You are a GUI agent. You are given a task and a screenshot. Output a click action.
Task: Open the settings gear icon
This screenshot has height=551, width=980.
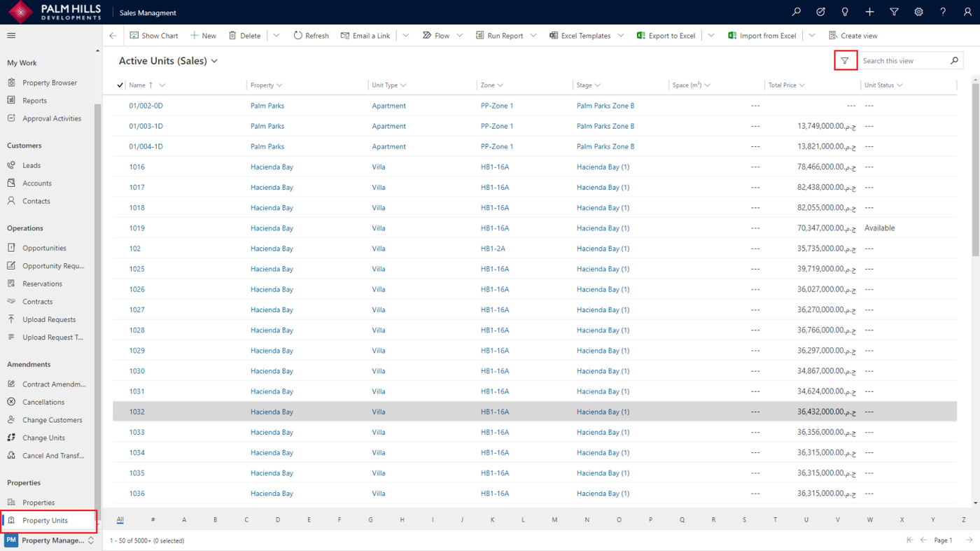click(x=918, y=12)
